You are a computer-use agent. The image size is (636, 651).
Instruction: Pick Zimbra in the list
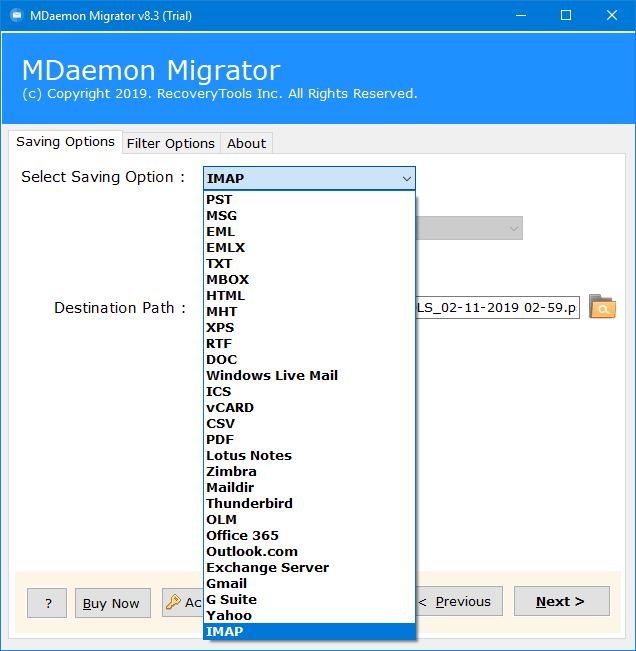point(309,472)
